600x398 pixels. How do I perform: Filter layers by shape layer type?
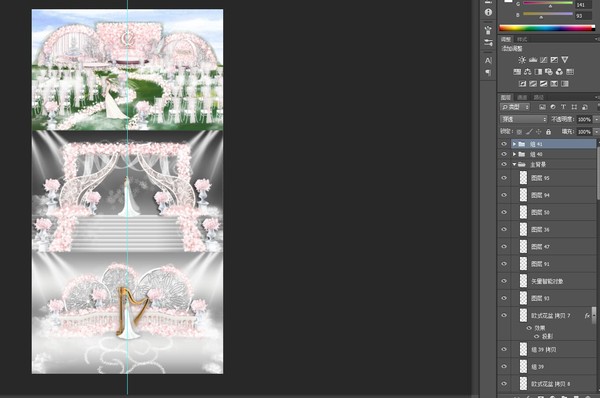[574, 107]
